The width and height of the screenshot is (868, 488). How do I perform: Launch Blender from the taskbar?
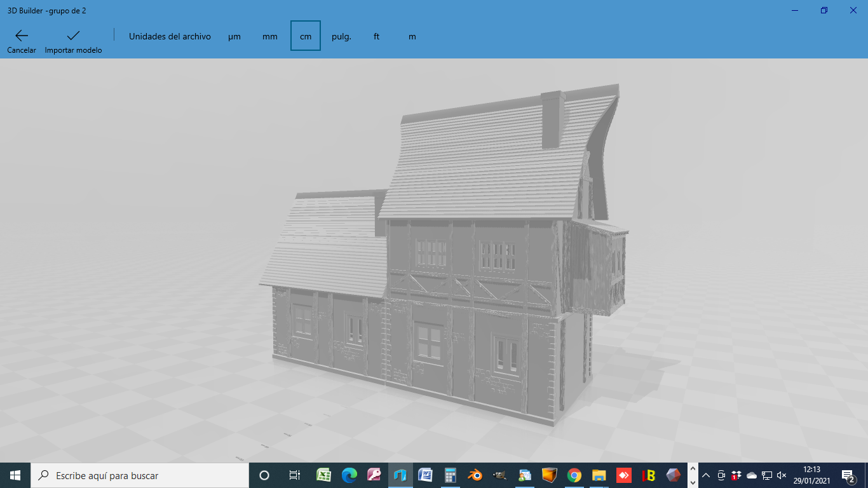(475, 475)
